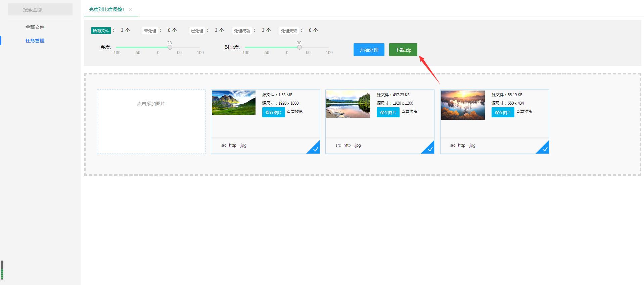Image resolution: width=644 pixels, height=285 pixels.
Task: Click the 源文件：55.19 KB text
Action: (x=507, y=95)
